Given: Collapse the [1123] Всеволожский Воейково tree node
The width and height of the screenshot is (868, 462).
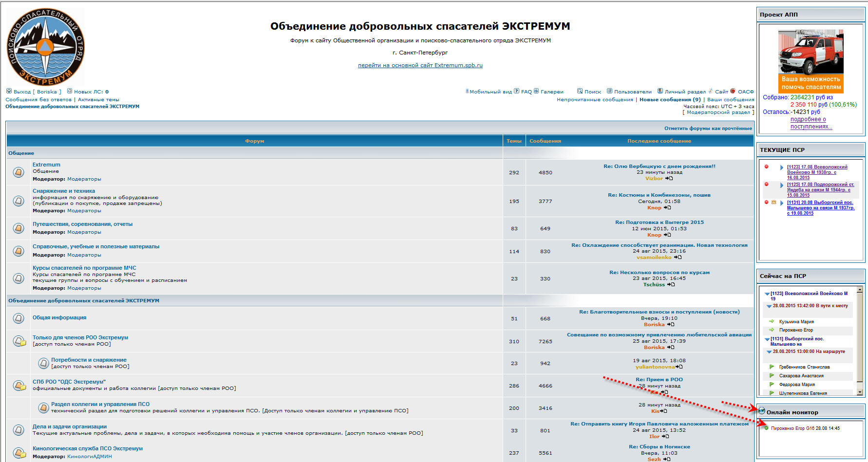Looking at the screenshot, I should coord(767,294).
